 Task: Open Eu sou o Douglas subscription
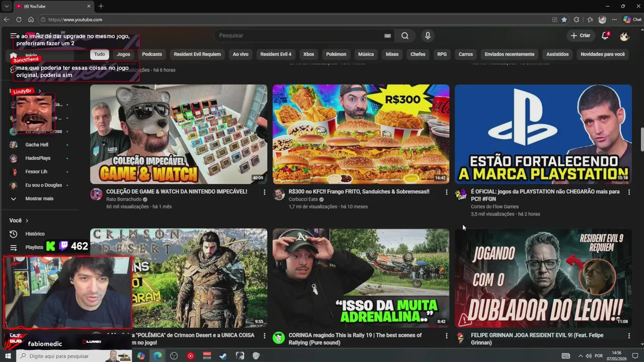43,185
